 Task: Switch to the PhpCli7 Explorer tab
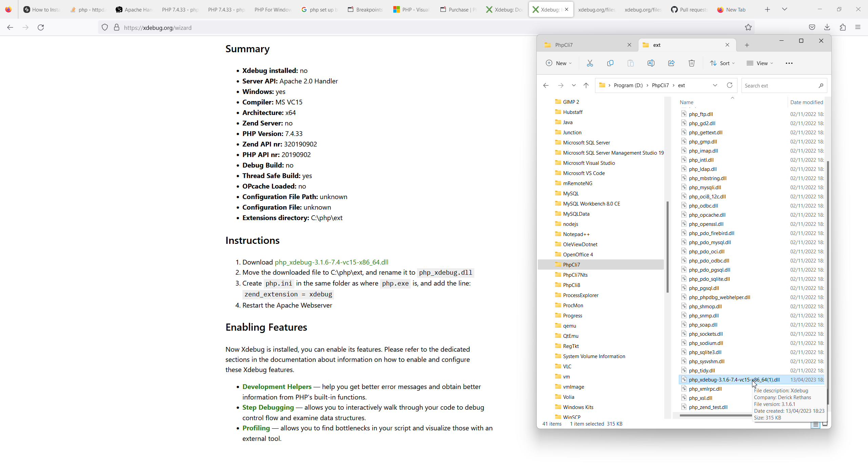[583, 45]
